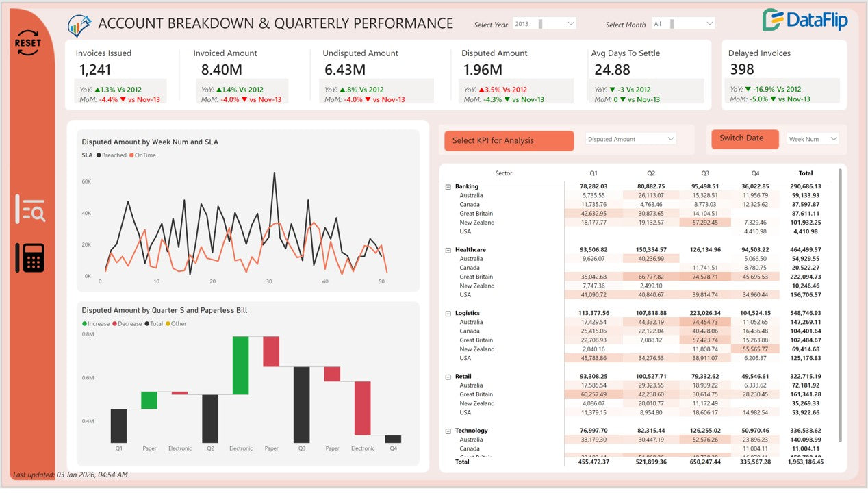The width and height of the screenshot is (868, 493).
Task: Open the Select Year dropdown
Action: 544,24
